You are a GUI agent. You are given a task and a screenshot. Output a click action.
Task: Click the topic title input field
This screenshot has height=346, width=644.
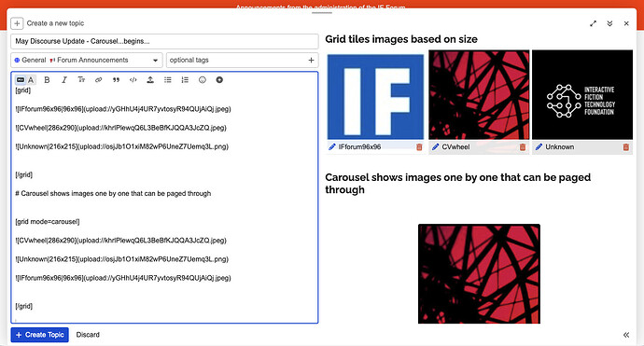[x=164, y=41]
